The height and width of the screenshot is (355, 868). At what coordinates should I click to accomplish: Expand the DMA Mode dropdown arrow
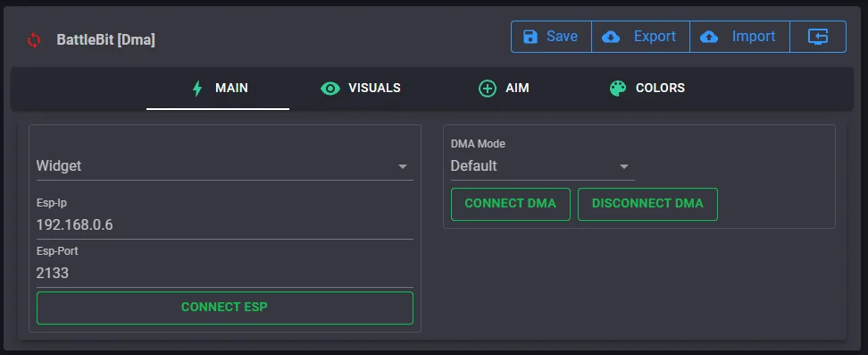[624, 166]
